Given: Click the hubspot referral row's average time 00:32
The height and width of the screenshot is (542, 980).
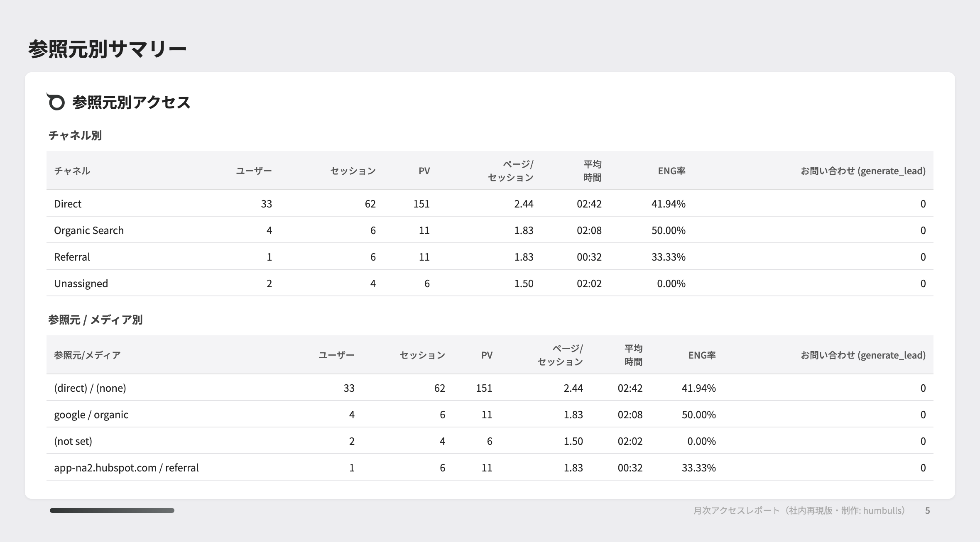Looking at the screenshot, I should click(630, 468).
